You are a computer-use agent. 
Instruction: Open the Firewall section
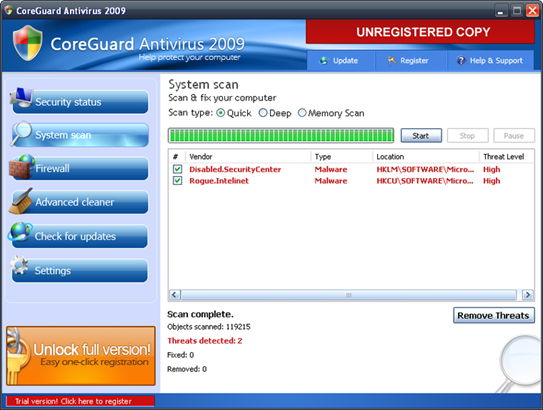(x=80, y=168)
